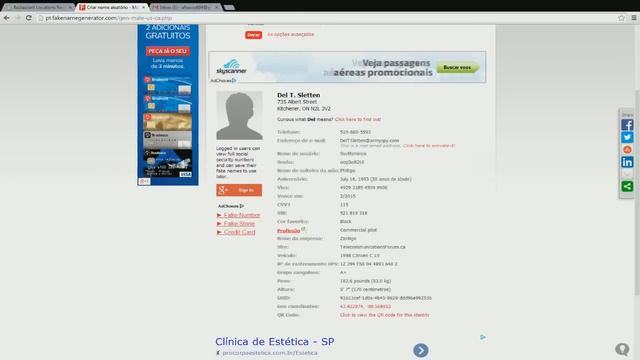
Task: Click the address bar with fakenamegenerator URL
Action: pos(327,18)
